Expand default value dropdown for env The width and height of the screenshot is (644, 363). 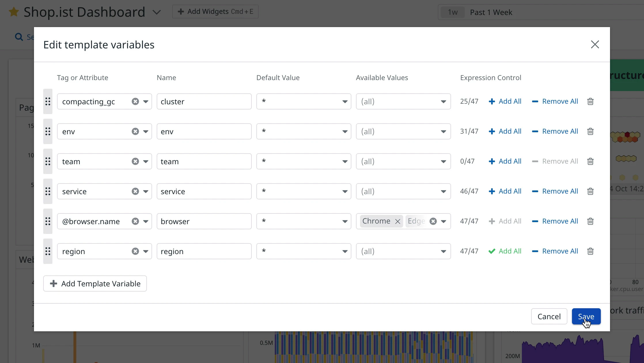pyautogui.click(x=345, y=131)
